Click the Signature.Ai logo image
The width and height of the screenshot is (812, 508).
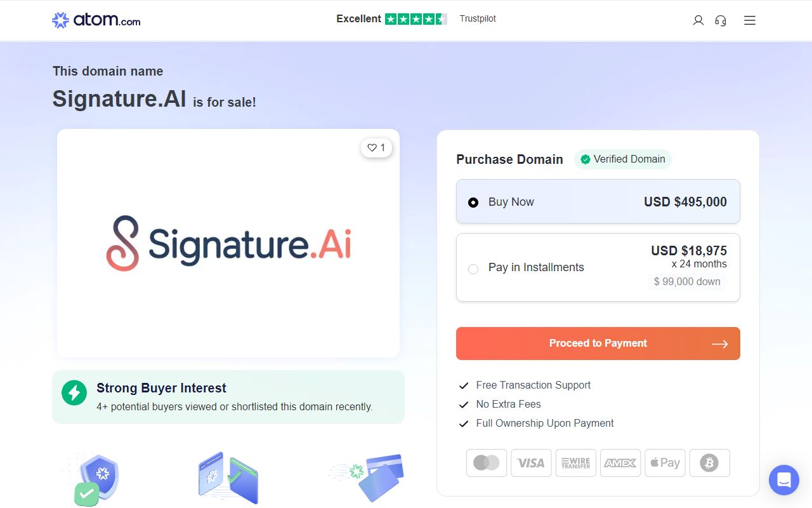(228, 244)
